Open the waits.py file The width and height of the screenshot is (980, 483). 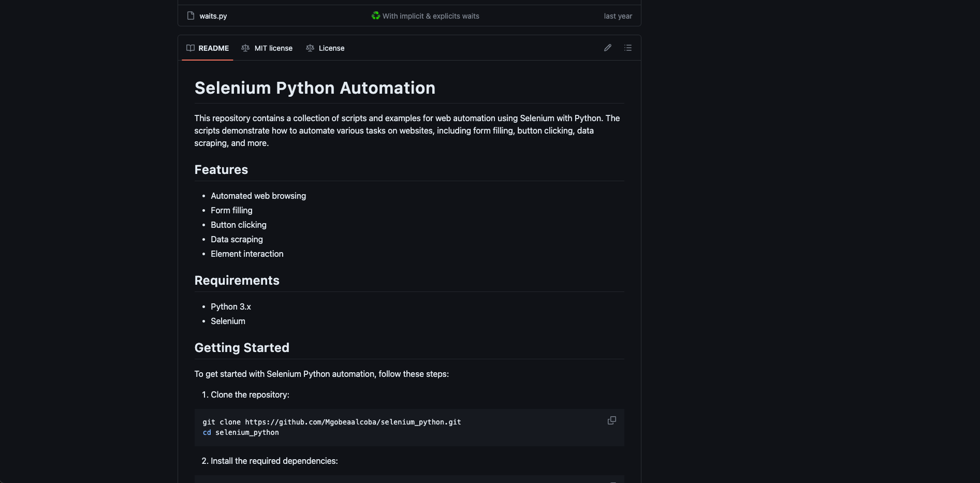click(x=213, y=16)
